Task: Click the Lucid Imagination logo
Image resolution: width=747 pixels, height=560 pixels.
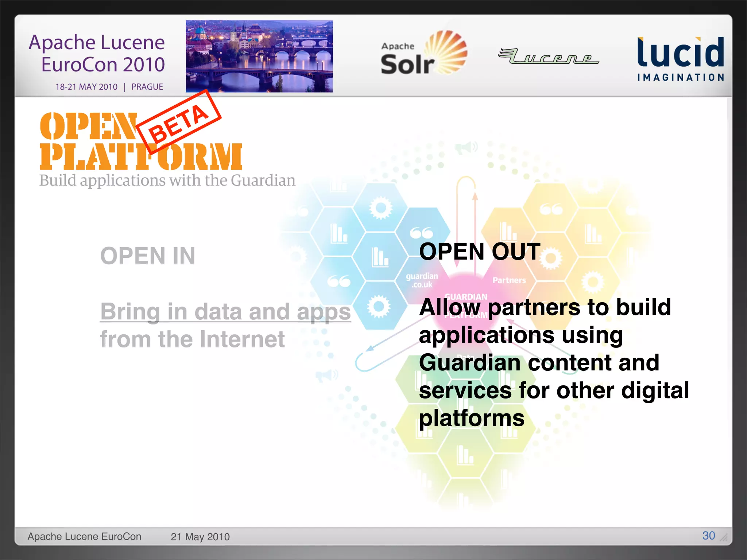Action: tap(681, 59)
